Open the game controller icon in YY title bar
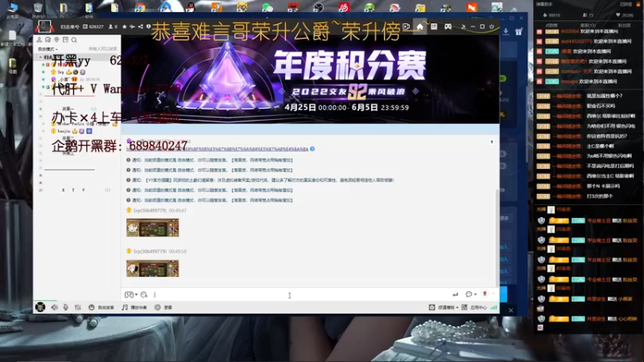 448,27
